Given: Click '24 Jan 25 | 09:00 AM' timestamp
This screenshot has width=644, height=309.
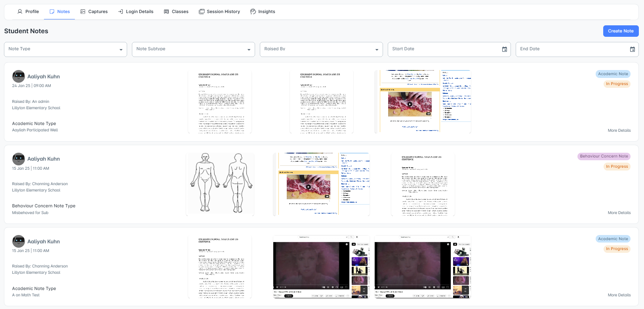Looking at the screenshot, I should click(32, 86).
